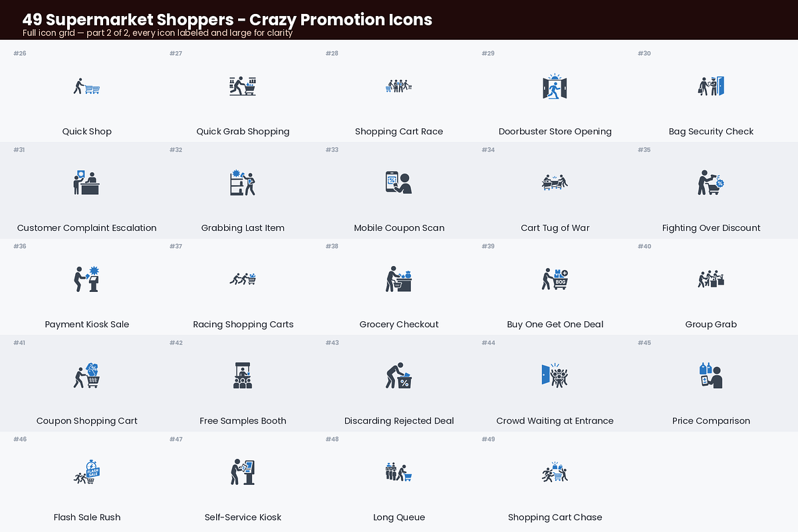Click the Quick Shop icon
Screen dimensions: 798x532
coord(86,86)
